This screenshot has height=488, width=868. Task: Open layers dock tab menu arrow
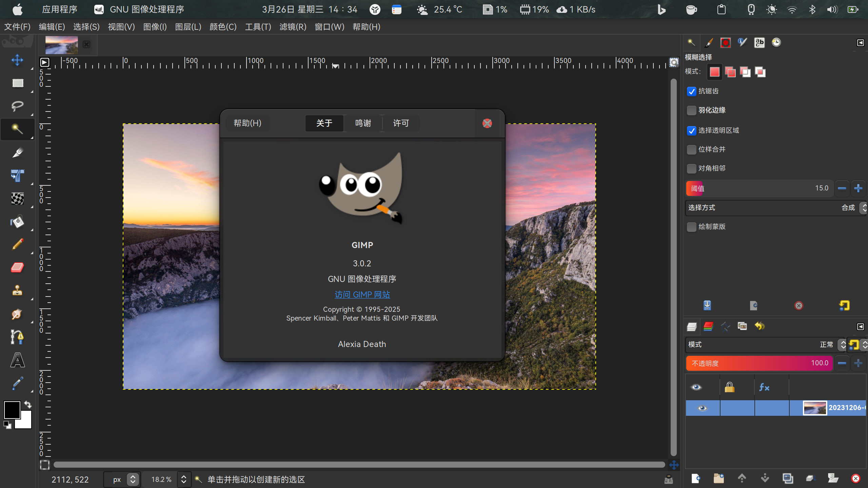click(861, 327)
